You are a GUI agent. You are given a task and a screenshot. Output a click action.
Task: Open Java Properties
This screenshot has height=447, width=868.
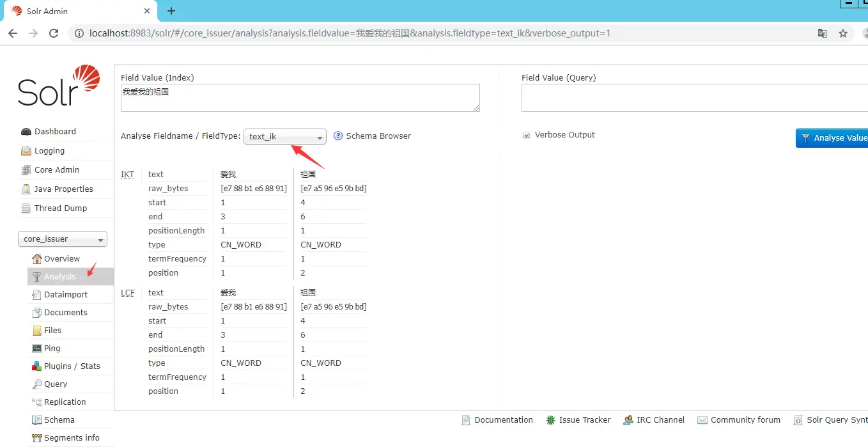click(x=63, y=189)
